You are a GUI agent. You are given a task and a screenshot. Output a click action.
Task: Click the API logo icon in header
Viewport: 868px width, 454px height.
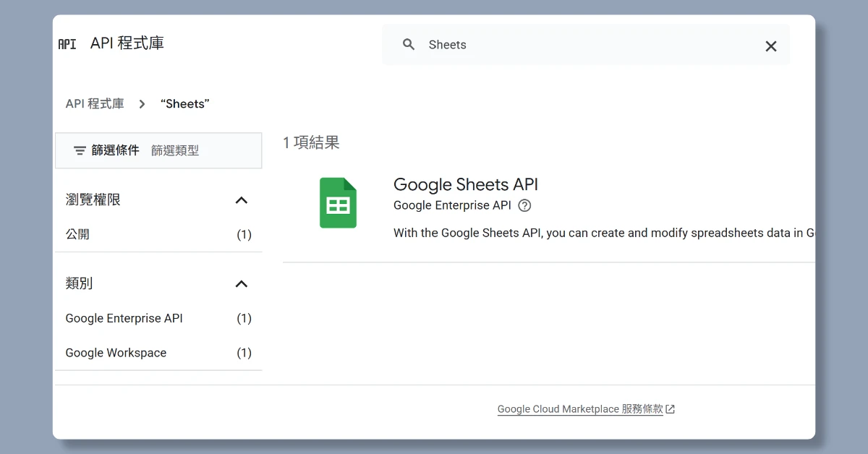(x=67, y=44)
